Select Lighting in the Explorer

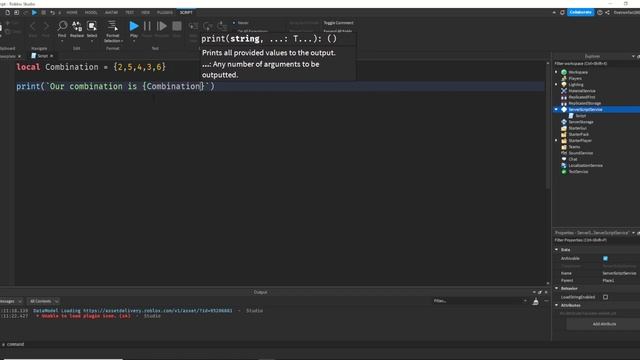coord(576,84)
